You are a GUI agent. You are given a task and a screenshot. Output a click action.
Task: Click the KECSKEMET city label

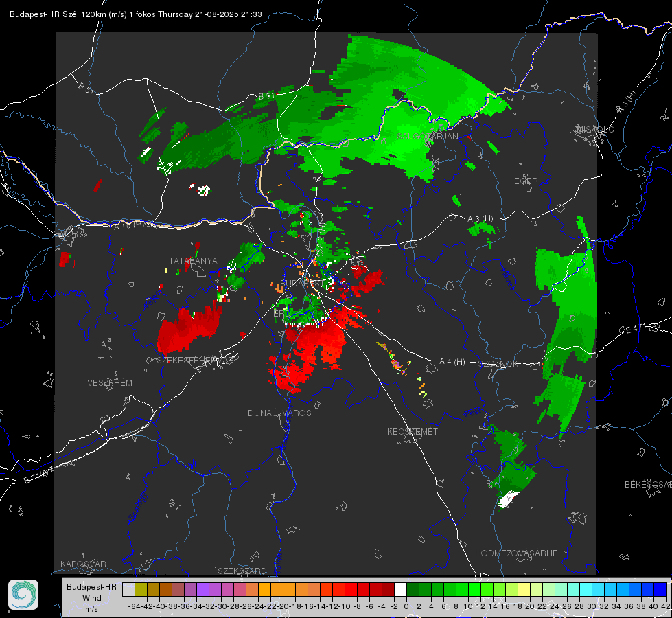point(413,431)
